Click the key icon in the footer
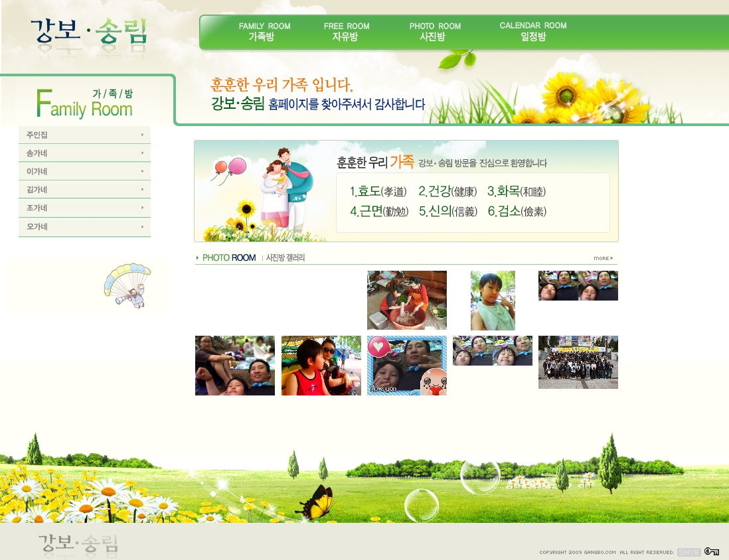The height and width of the screenshot is (560, 729). coord(712,551)
